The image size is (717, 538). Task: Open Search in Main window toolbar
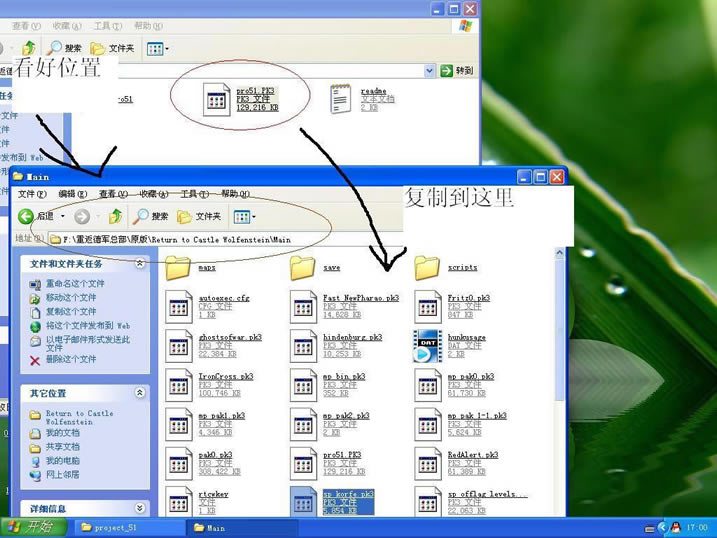(x=151, y=216)
